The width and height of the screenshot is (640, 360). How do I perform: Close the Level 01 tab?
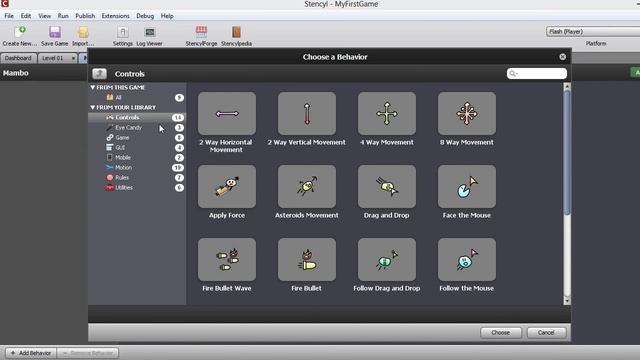[73, 58]
